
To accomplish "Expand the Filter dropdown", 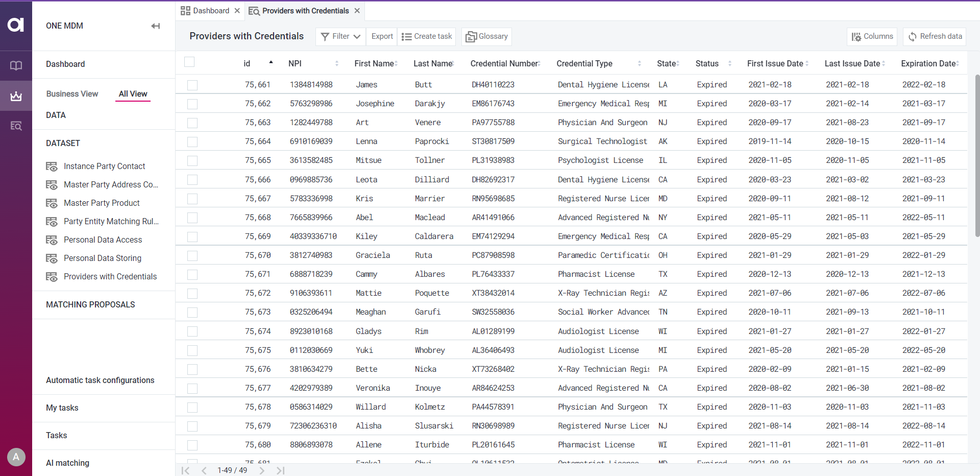I will 340,36.
